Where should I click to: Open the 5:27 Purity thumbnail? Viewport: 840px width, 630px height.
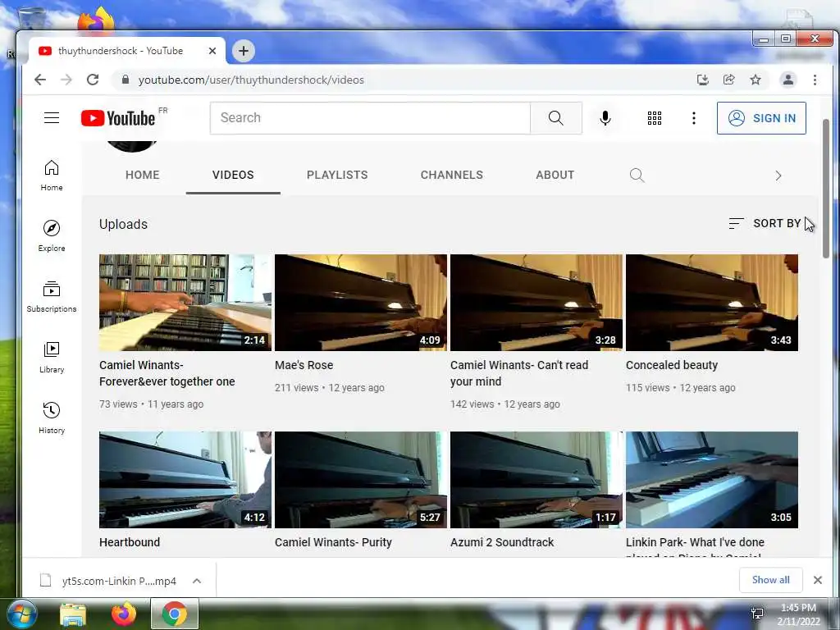tap(361, 480)
